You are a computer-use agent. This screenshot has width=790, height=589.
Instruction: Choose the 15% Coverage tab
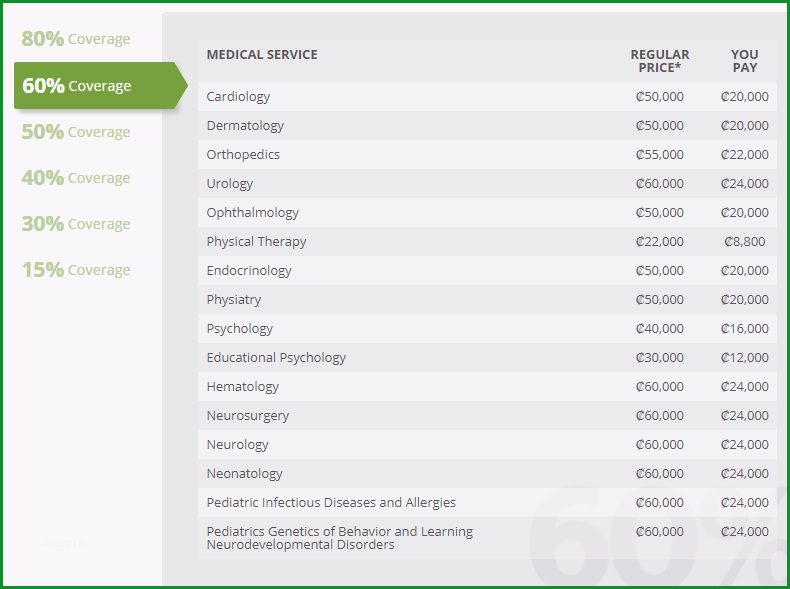[76, 270]
